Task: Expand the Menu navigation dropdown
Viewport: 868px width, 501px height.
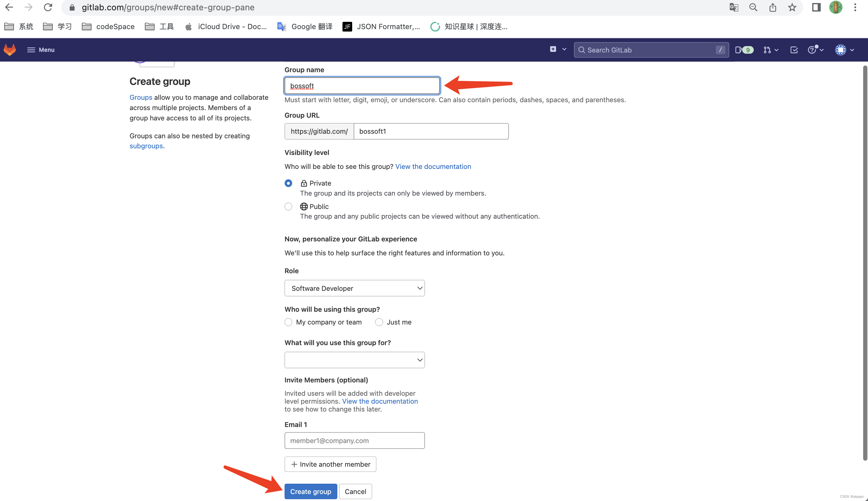Action: click(40, 49)
